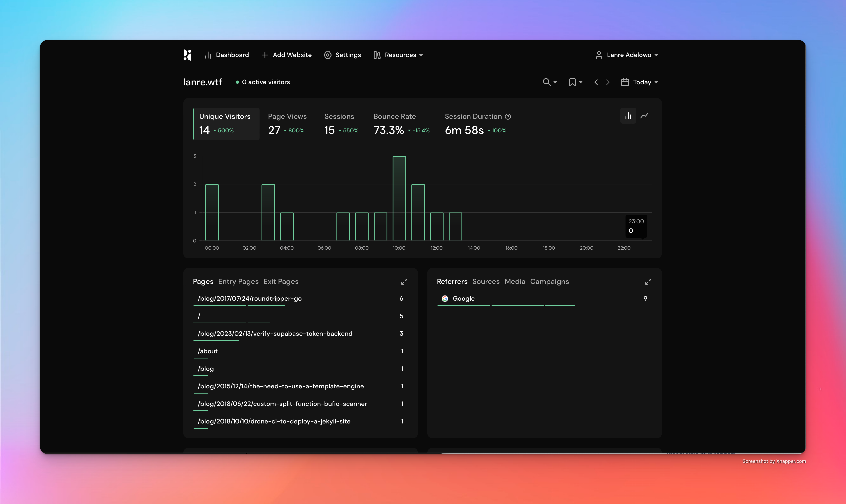The height and width of the screenshot is (504, 846).
Task: Click the Session Duration help icon
Action: click(x=508, y=116)
